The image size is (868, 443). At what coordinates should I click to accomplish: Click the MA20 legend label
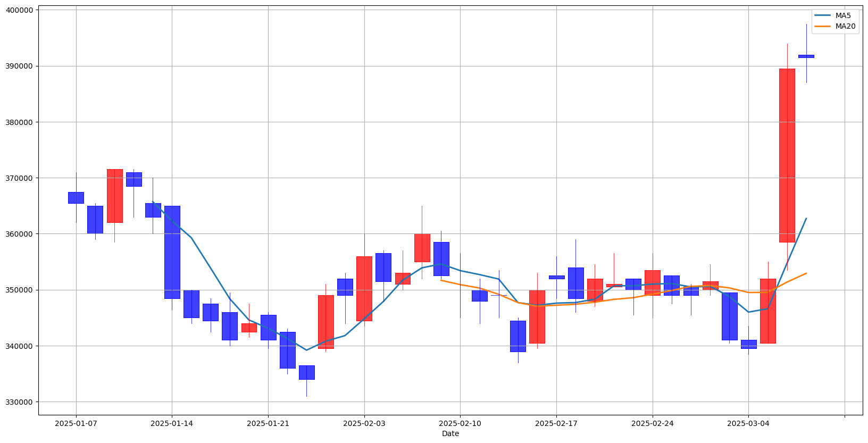(845, 26)
